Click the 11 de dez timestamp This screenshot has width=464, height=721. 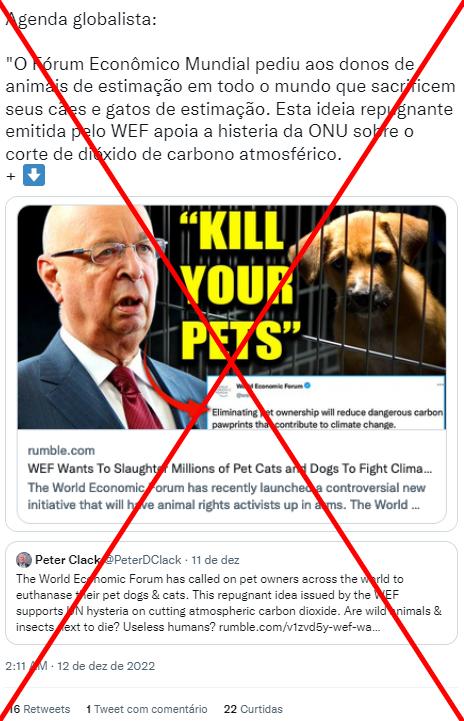[215, 560]
